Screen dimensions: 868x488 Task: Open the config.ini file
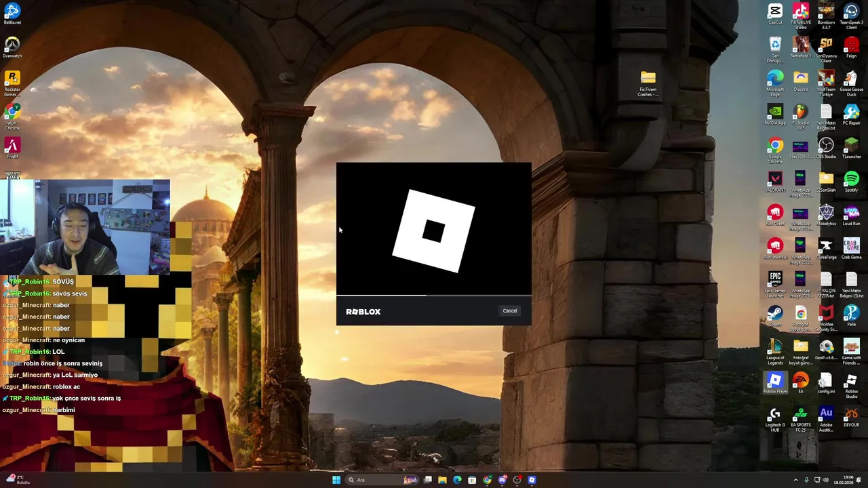pyautogui.click(x=826, y=383)
